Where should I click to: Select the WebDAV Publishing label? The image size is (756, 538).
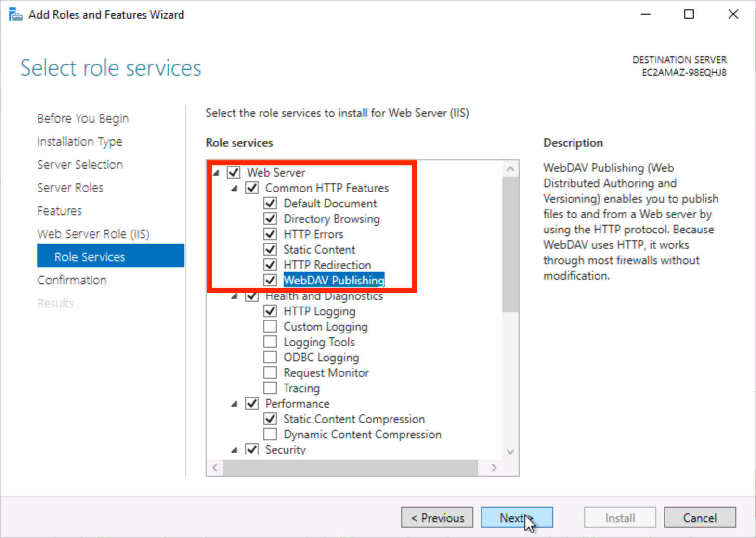click(334, 280)
